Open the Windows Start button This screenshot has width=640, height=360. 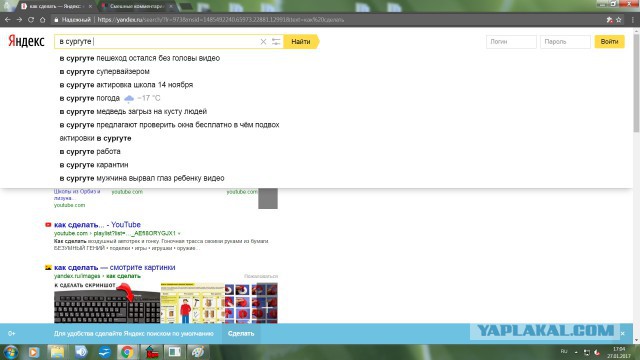[x=11, y=352]
